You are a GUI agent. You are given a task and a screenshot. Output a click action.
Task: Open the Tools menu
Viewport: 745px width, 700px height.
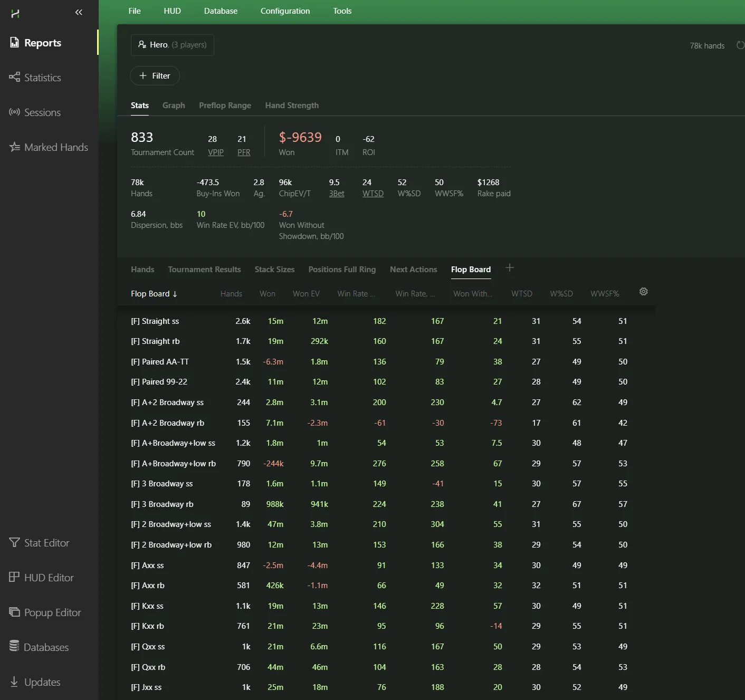[342, 11]
